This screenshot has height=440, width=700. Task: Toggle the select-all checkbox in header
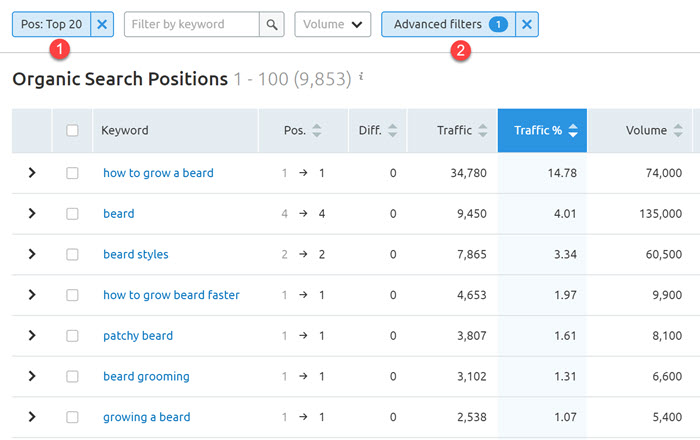coord(72,130)
